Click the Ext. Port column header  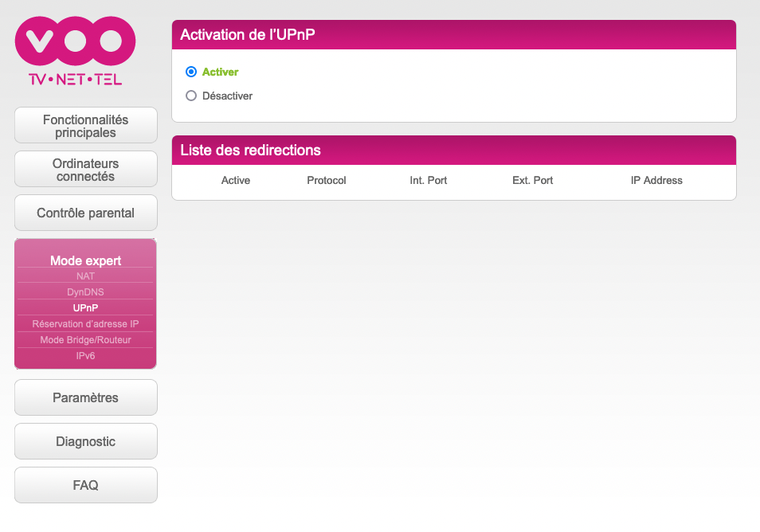pos(532,180)
